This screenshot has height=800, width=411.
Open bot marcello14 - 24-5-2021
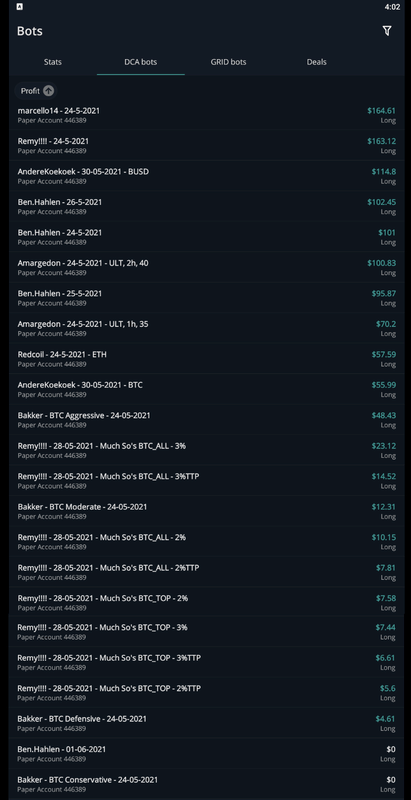[207, 115]
